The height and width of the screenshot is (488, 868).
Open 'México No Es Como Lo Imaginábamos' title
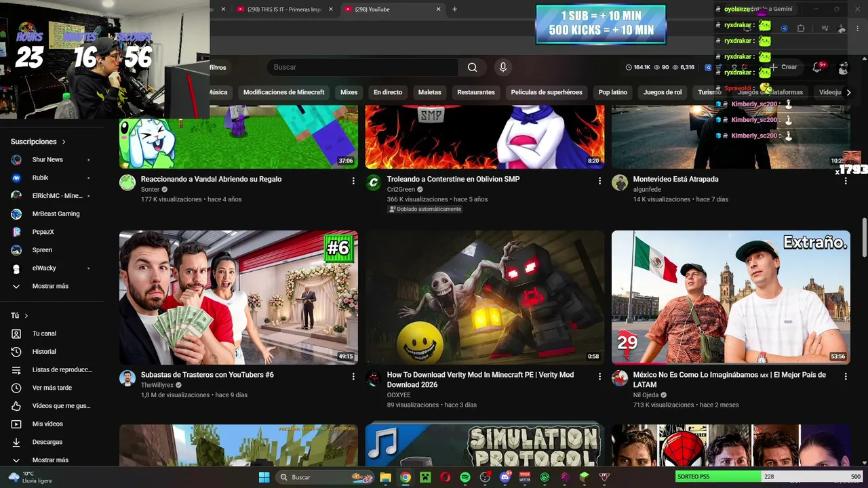click(x=730, y=380)
